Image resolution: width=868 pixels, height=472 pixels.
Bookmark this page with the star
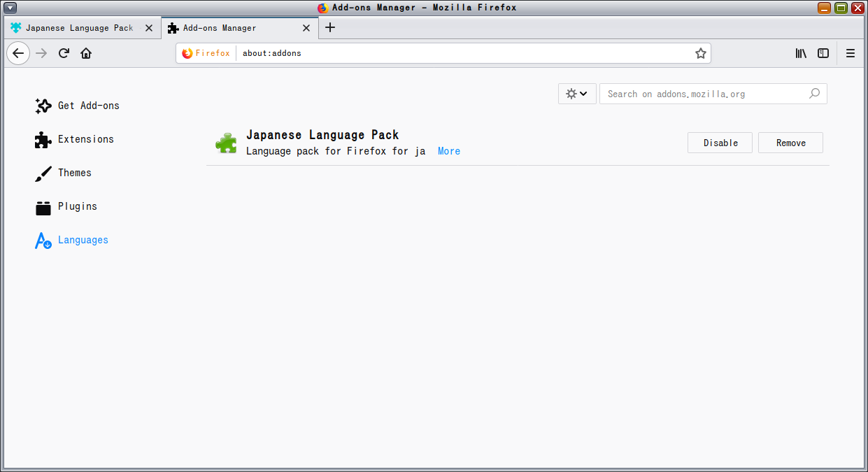click(x=700, y=53)
